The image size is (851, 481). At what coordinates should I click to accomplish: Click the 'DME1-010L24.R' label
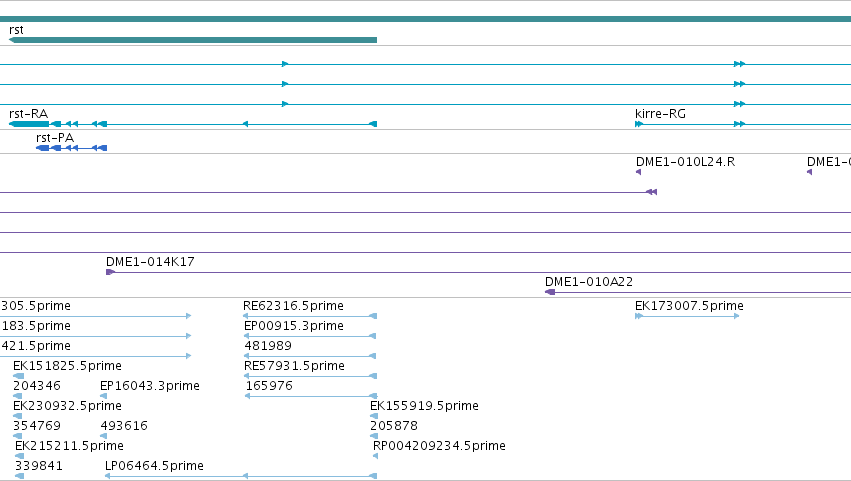pyautogui.click(x=685, y=161)
